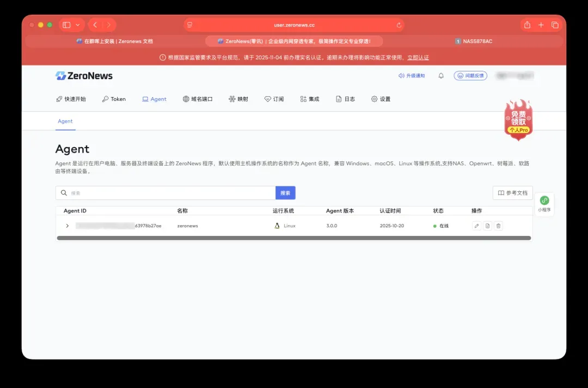Show the Safari tab overview
Screen dimensions: 588x388
coord(555,25)
